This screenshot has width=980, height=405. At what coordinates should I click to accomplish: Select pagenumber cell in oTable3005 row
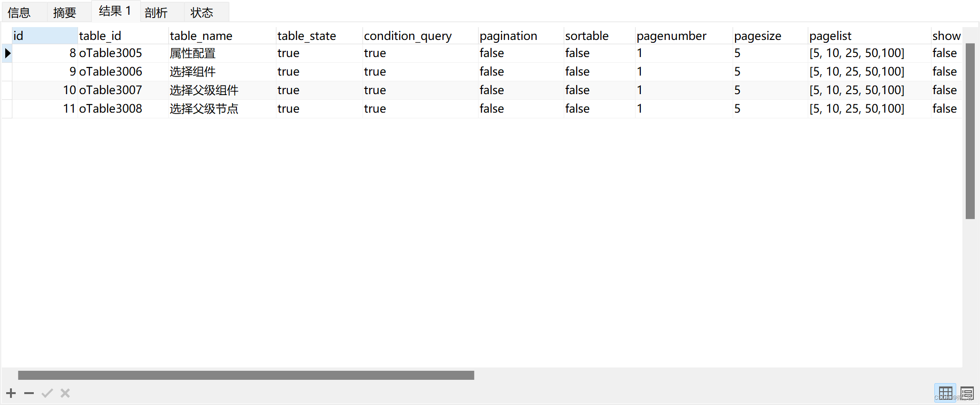[x=684, y=53]
